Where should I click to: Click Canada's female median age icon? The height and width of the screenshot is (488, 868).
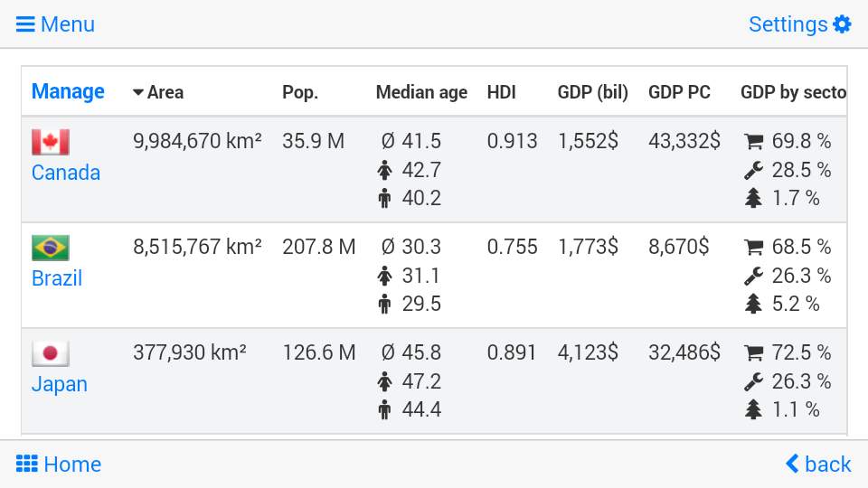point(384,171)
